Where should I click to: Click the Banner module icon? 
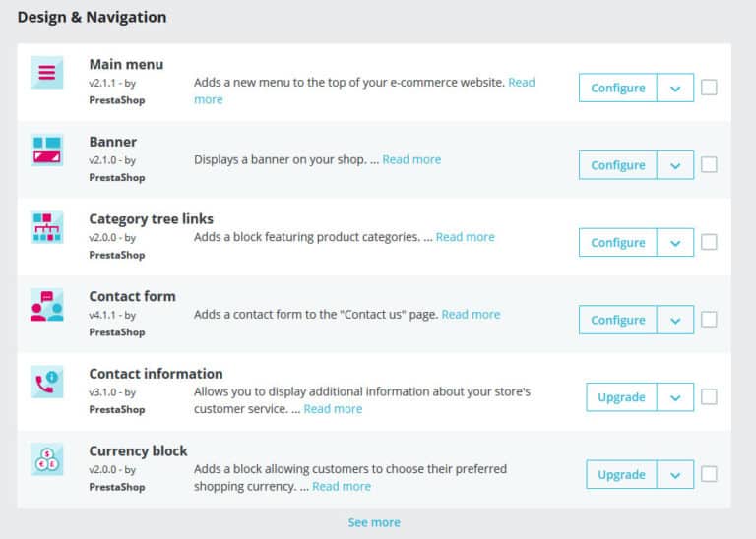[x=47, y=150]
